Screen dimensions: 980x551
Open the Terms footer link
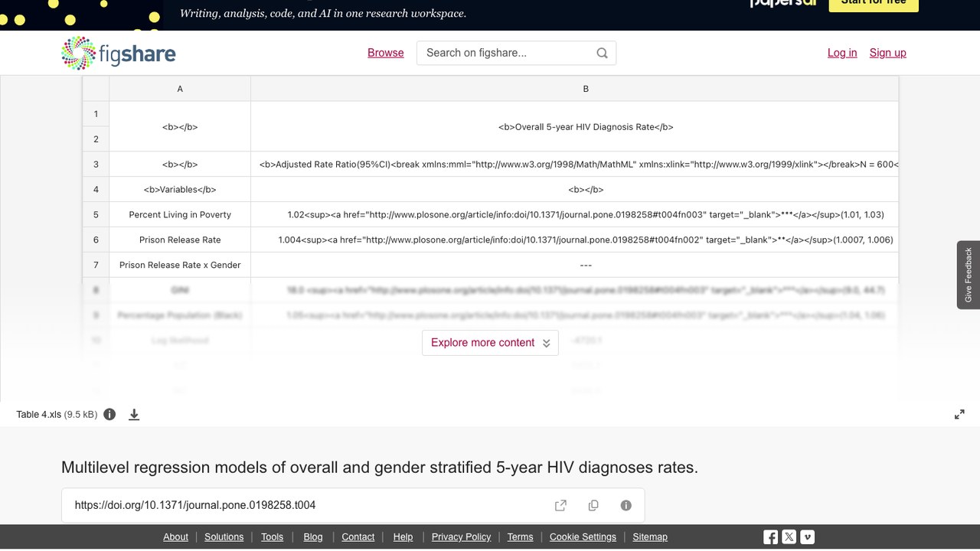pyautogui.click(x=521, y=537)
